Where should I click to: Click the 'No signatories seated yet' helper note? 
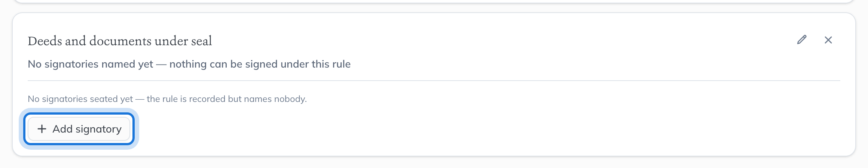167,99
